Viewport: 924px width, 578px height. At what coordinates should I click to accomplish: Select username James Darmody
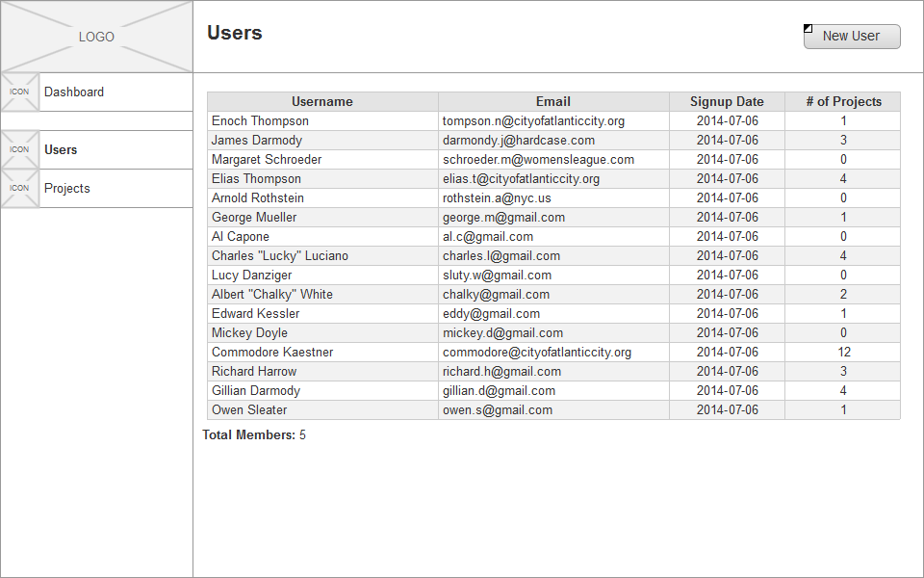click(257, 141)
